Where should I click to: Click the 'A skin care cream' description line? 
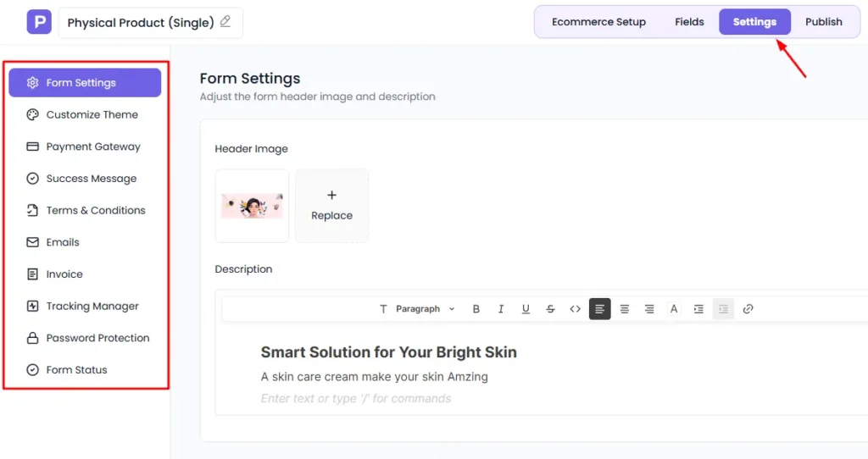(374, 377)
